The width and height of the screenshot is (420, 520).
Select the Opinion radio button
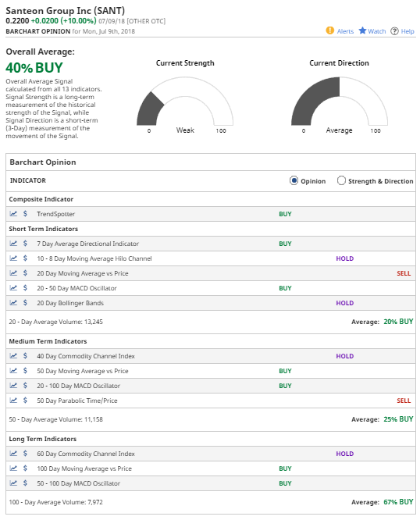[294, 180]
